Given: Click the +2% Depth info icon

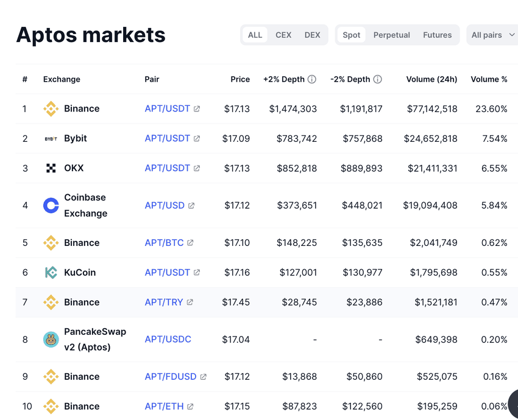Looking at the screenshot, I should [312, 79].
